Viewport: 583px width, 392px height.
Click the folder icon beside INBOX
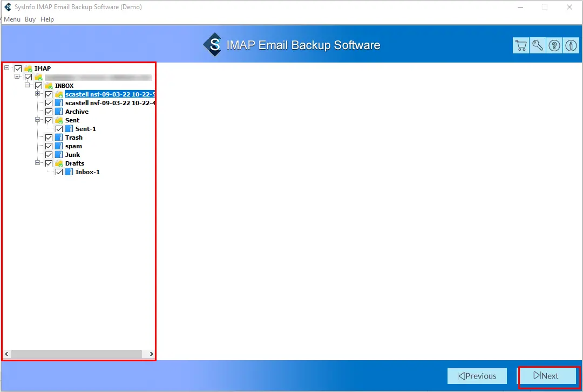[49, 85]
